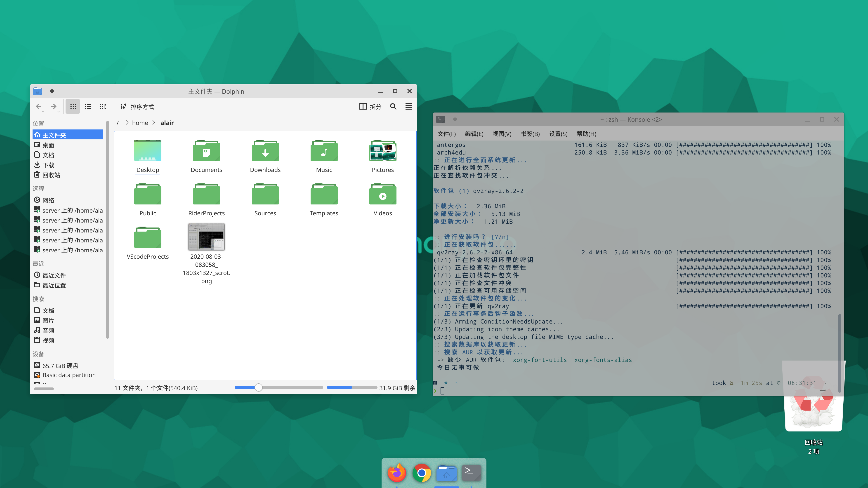This screenshot has width=868, height=488.
Task: Switch to icons view mode
Action: point(72,106)
